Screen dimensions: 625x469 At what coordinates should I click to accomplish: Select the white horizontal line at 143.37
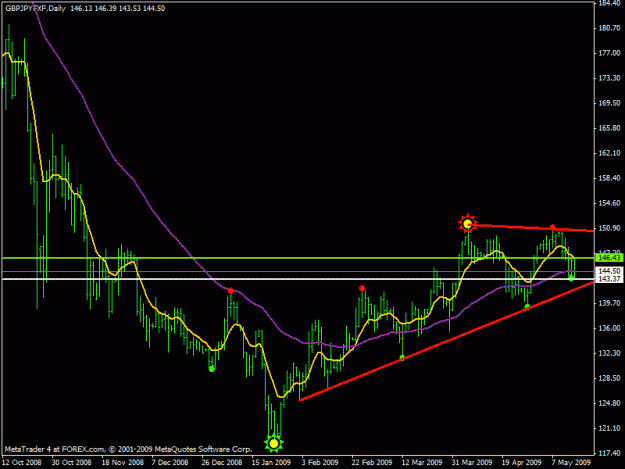click(x=298, y=279)
